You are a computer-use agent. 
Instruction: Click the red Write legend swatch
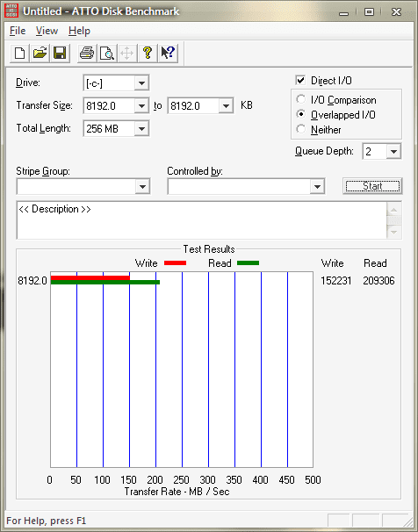coord(175,263)
